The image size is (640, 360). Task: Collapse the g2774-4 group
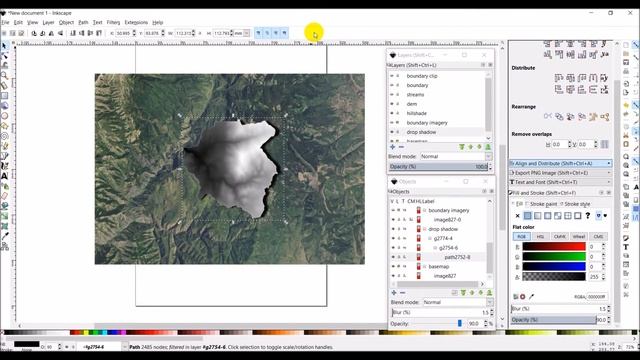[x=430, y=238]
